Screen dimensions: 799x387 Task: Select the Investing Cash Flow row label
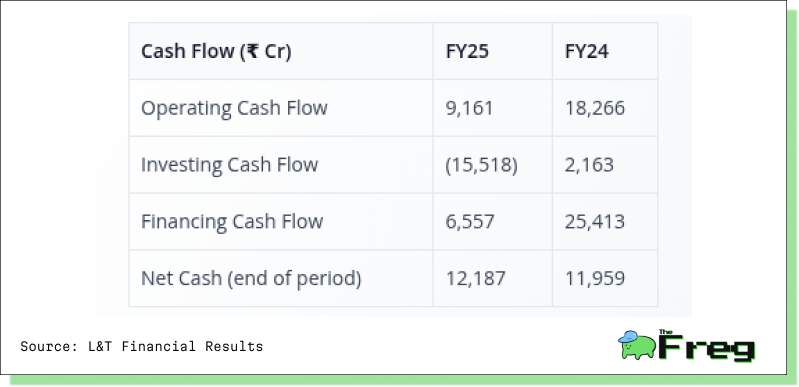coord(229,165)
